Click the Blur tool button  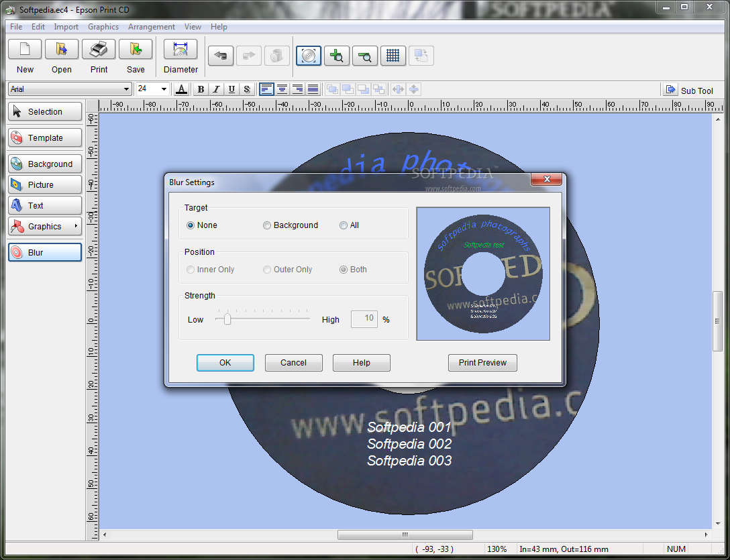[x=45, y=252]
